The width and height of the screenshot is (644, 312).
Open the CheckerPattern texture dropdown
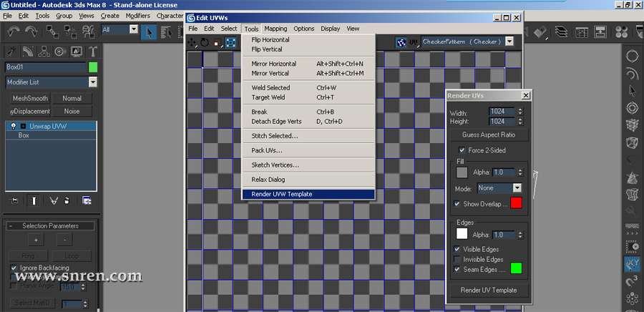[509, 42]
